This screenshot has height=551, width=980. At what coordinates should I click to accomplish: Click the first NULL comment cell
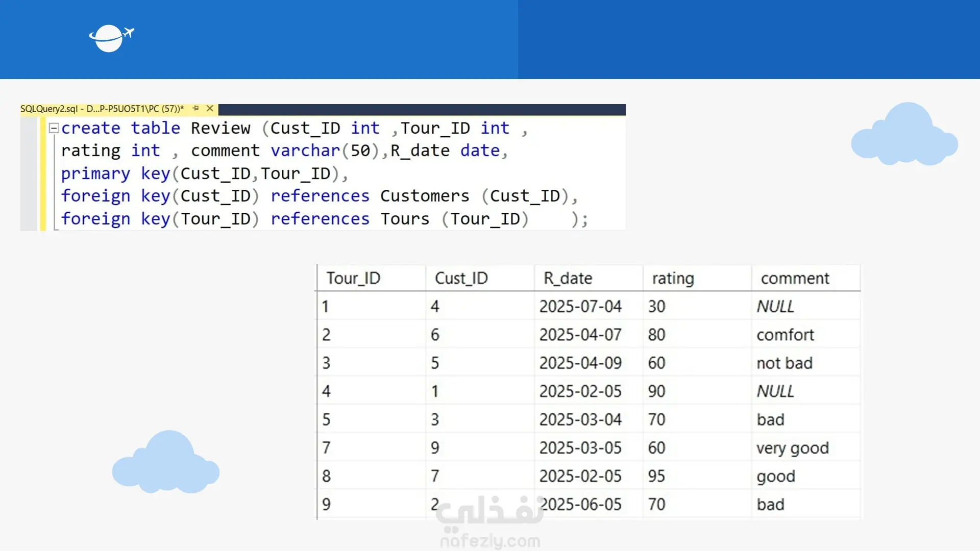click(775, 307)
